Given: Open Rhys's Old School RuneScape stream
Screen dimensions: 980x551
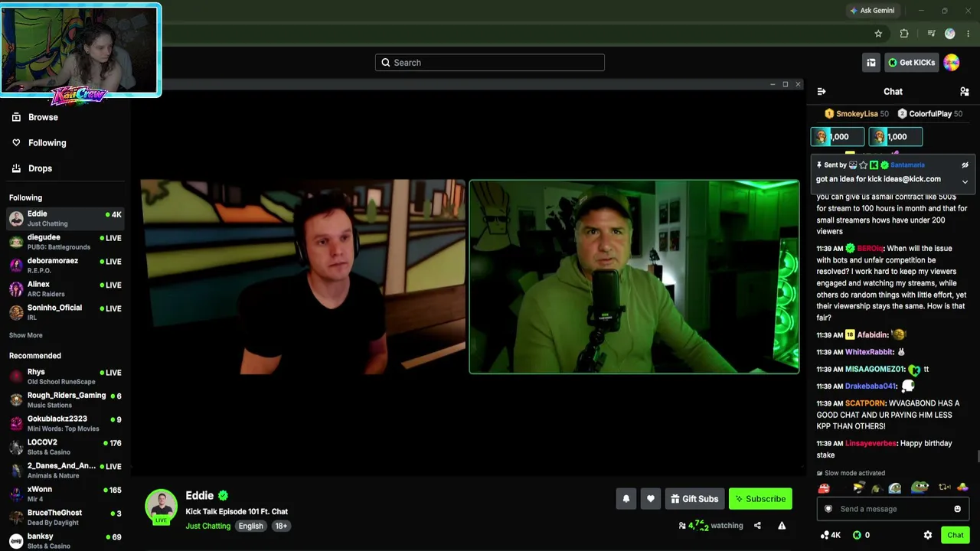Looking at the screenshot, I should click(65, 377).
